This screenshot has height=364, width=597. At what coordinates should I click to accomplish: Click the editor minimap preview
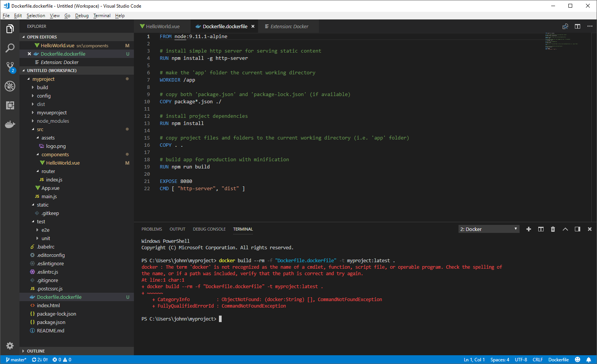[561, 41]
